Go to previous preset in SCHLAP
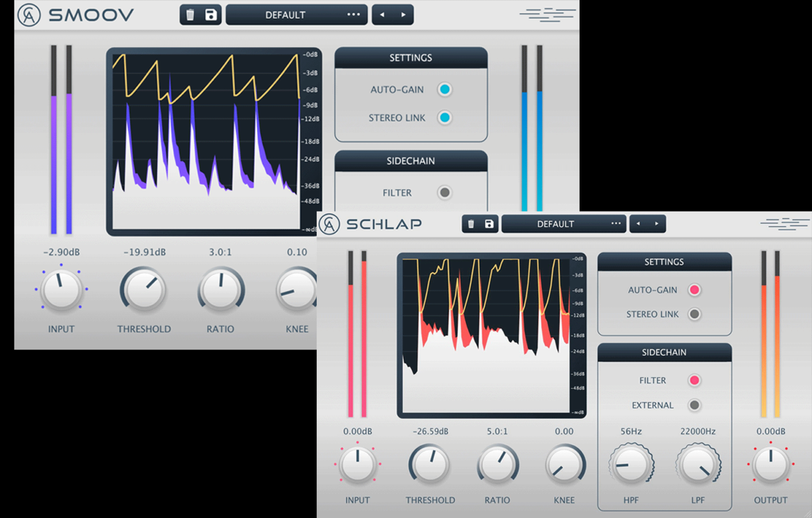The height and width of the screenshot is (518, 812). click(638, 224)
